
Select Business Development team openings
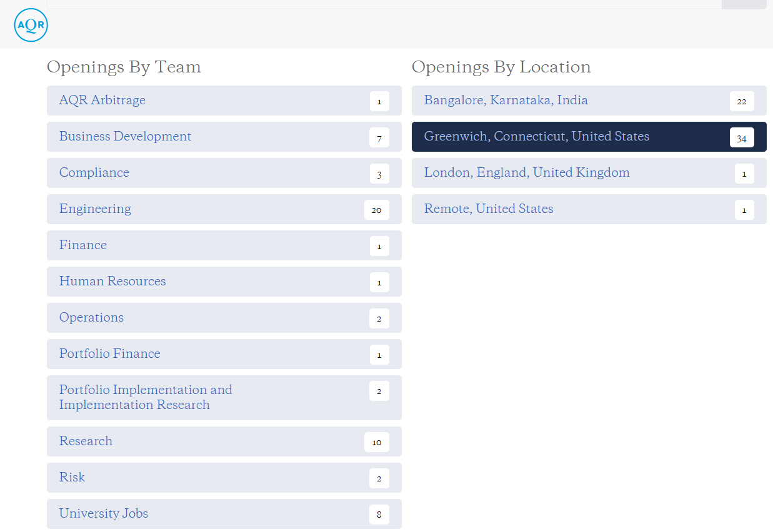point(125,137)
